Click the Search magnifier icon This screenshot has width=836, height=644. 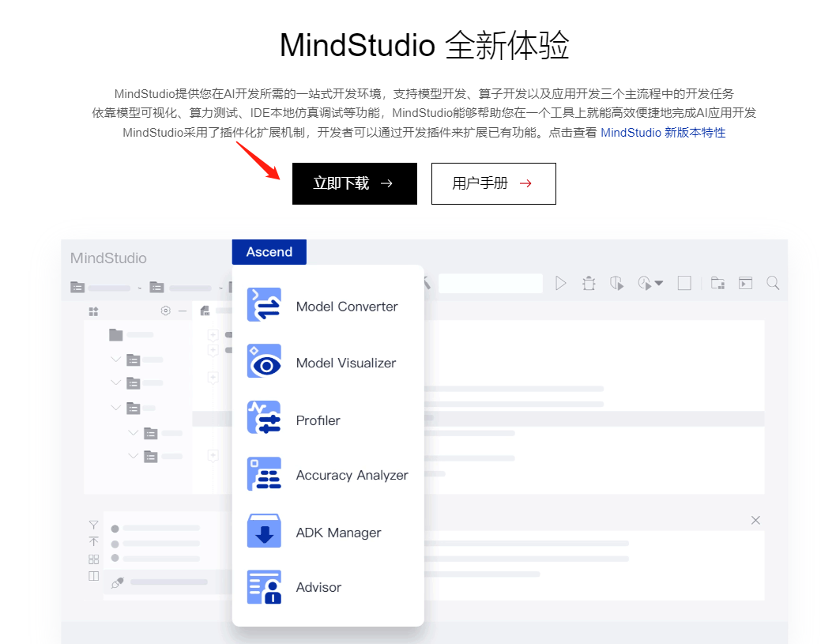point(773,283)
